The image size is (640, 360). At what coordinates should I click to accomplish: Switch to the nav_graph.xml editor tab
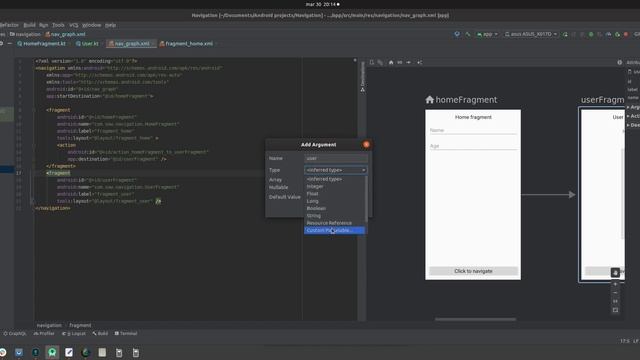point(131,44)
